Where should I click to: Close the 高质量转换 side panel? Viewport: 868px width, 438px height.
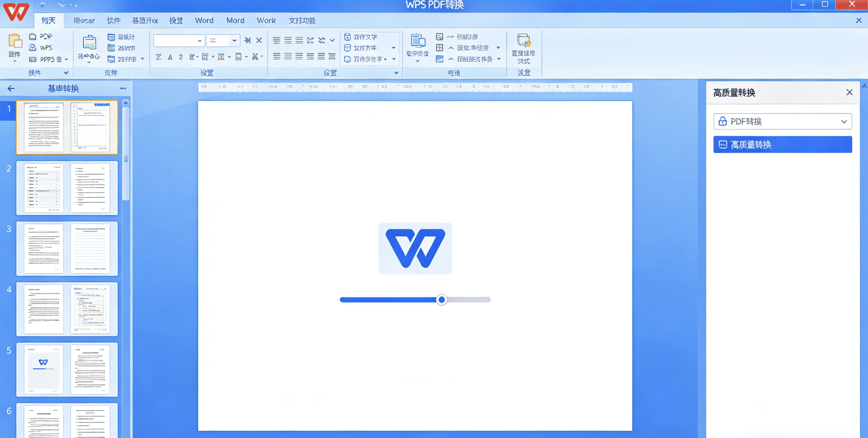coord(850,92)
